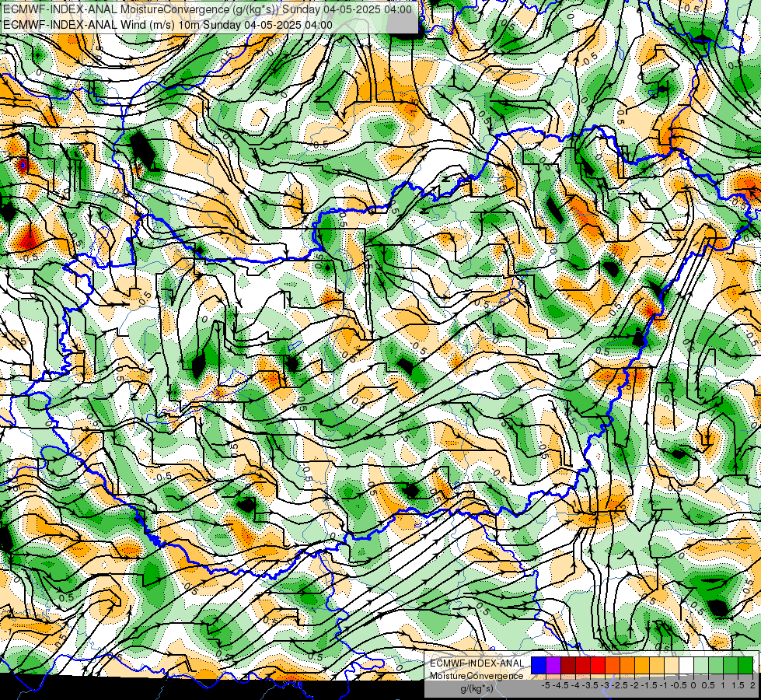Select the darkest green legend swatch

745,666
